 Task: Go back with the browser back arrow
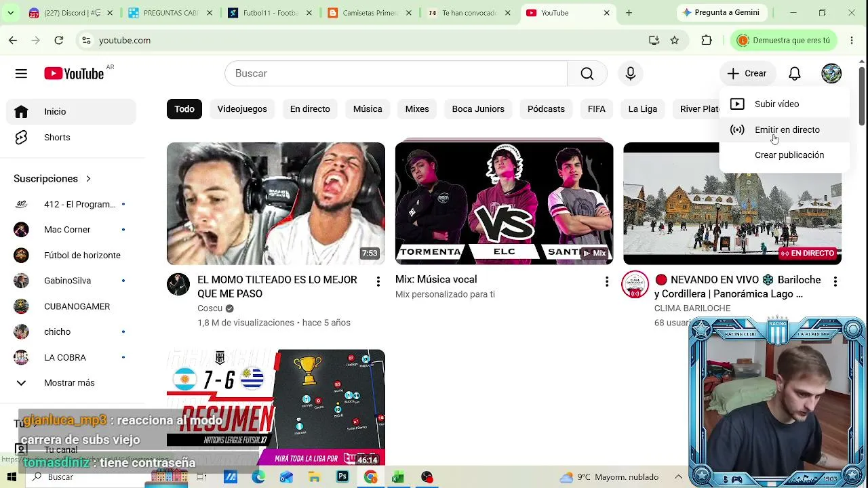pyautogui.click(x=13, y=40)
